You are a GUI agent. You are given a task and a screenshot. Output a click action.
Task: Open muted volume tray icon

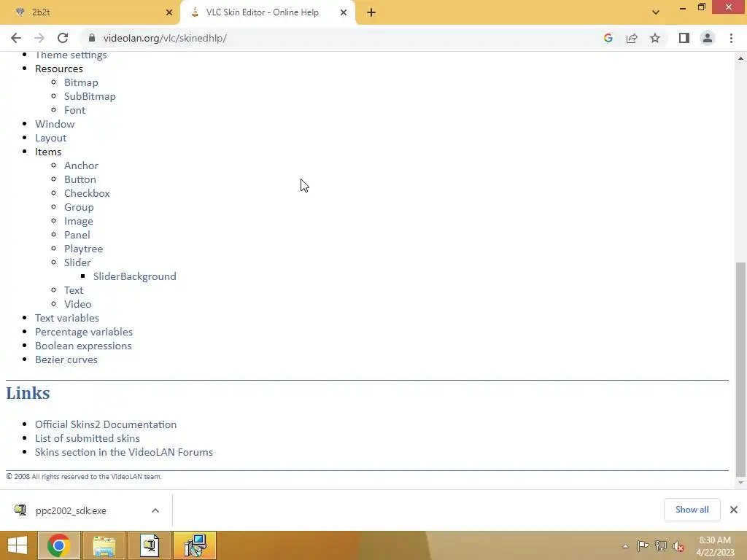(x=678, y=546)
